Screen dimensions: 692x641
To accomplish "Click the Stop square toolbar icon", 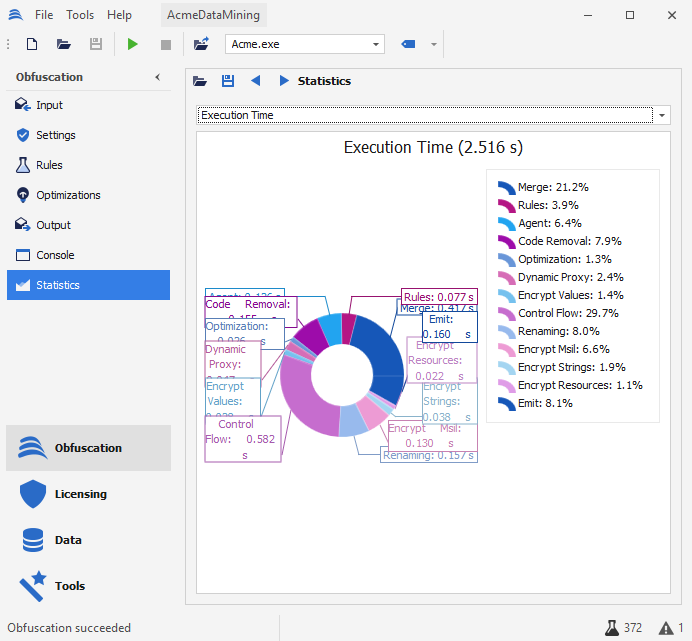I will (166, 44).
